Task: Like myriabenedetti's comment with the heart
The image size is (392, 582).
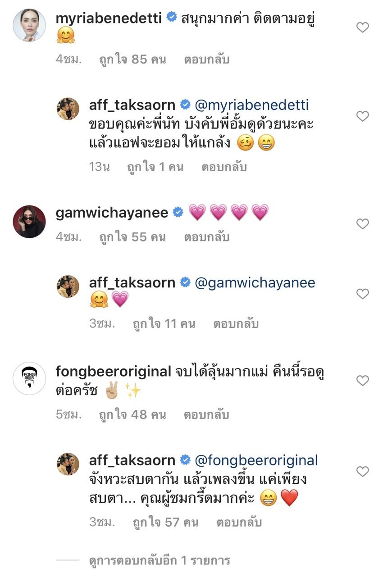Action: (x=363, y=28)
